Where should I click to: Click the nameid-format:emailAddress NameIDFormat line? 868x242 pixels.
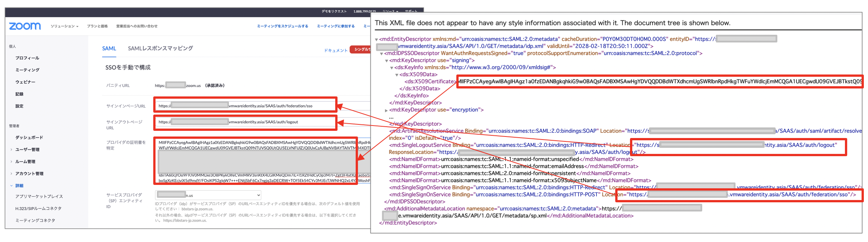513,166
